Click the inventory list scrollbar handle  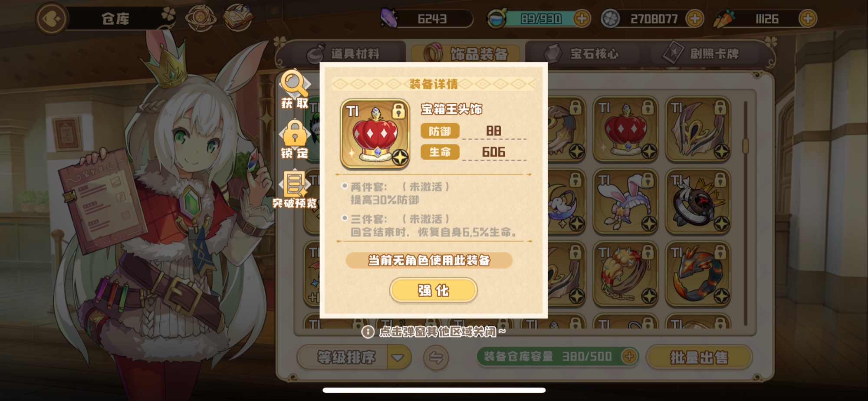point(746,146)
